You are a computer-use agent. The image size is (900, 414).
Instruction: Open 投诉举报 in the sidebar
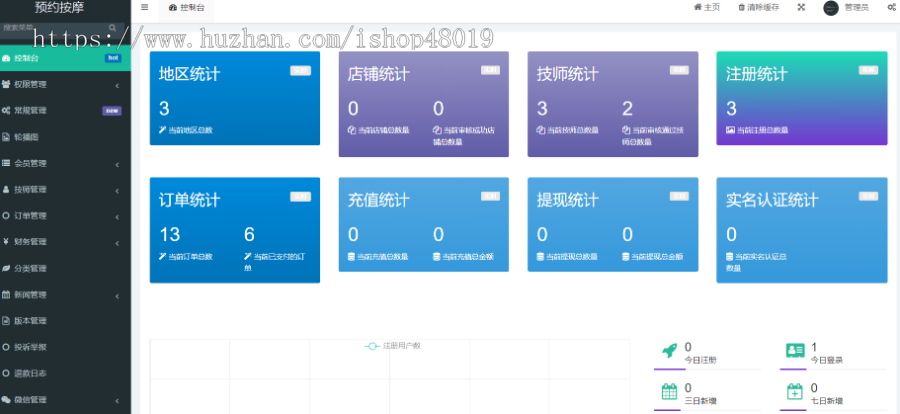(65, 347)
